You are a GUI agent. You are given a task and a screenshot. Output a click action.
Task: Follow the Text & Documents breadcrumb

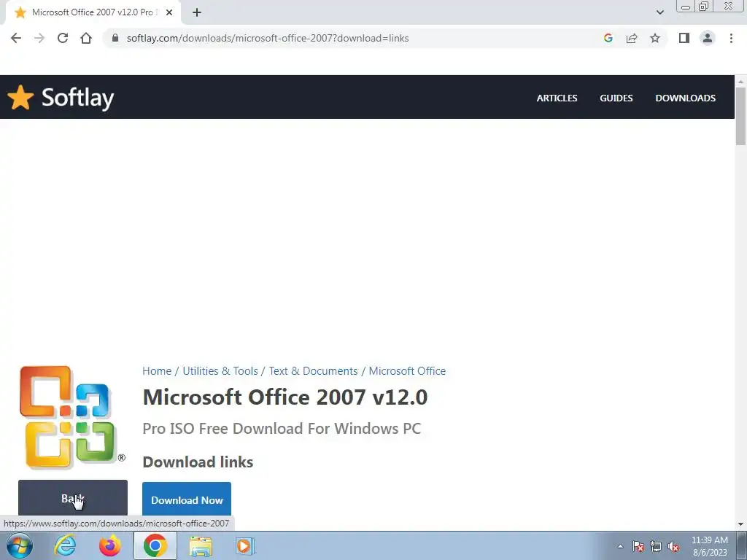(x=313, y=371)
